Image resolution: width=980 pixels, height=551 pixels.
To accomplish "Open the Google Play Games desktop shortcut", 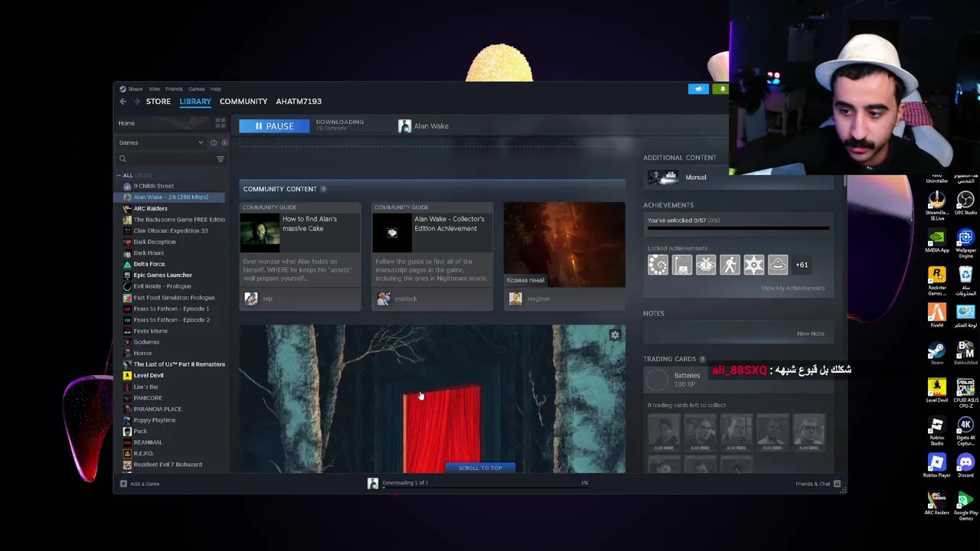I will (965, 506).
